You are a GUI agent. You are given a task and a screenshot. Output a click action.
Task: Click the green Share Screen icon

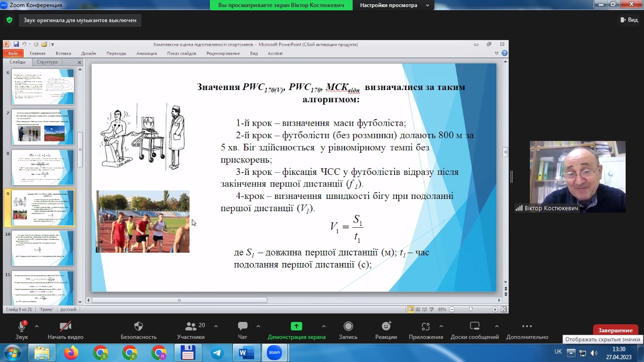pos(297,326)
